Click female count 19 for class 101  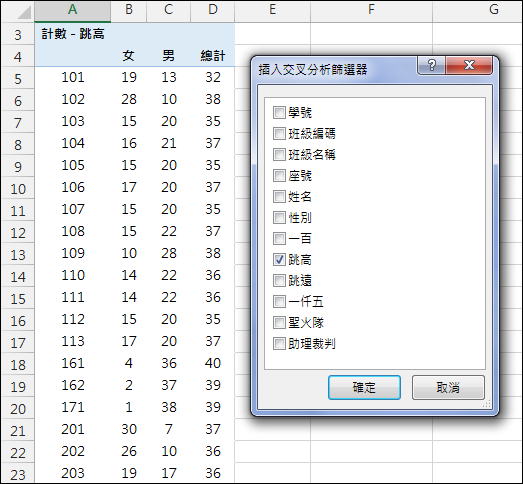tap(129, 77)
